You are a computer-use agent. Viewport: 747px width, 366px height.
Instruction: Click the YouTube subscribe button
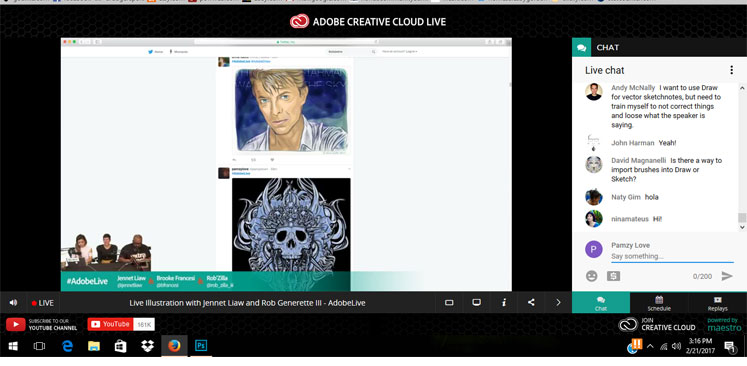(121, 325)
